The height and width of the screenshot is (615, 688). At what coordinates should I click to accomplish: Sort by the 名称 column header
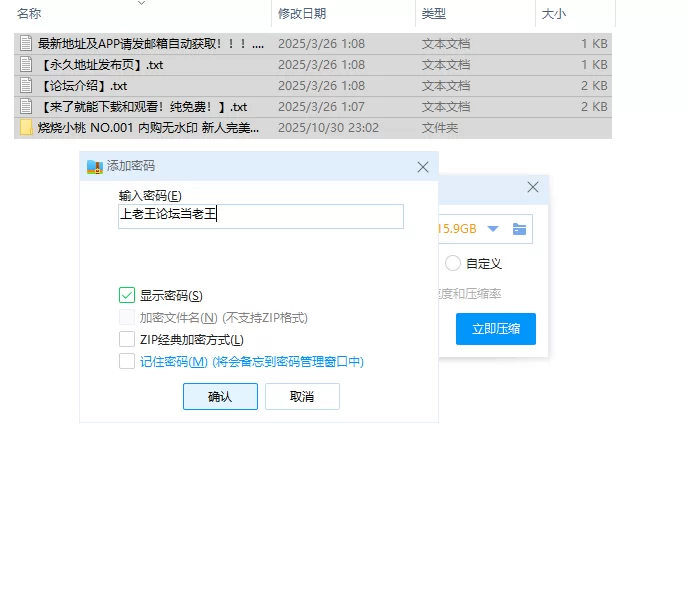pyautogui.click(x=29, y=14)
